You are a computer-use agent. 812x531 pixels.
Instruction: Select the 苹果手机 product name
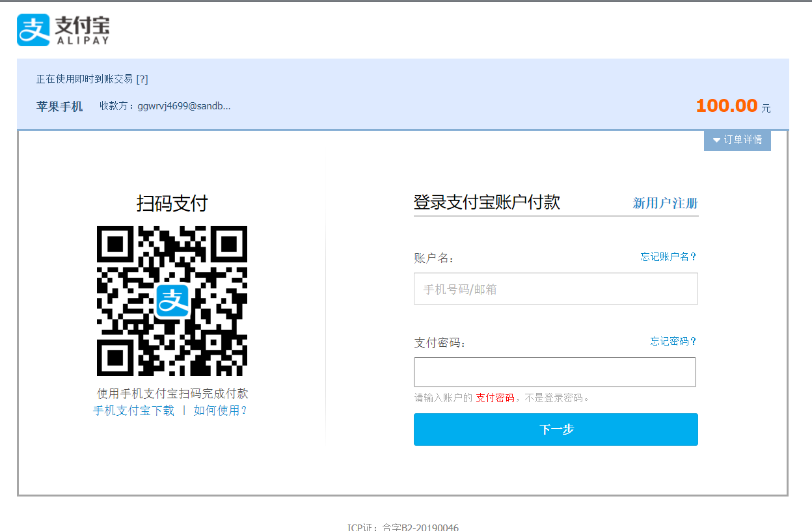60,106
